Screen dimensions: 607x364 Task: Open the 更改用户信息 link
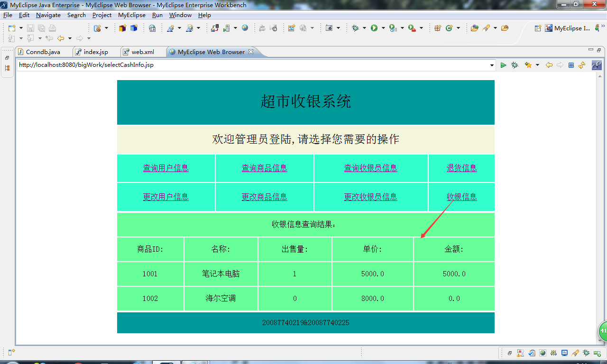pos(166,197)
